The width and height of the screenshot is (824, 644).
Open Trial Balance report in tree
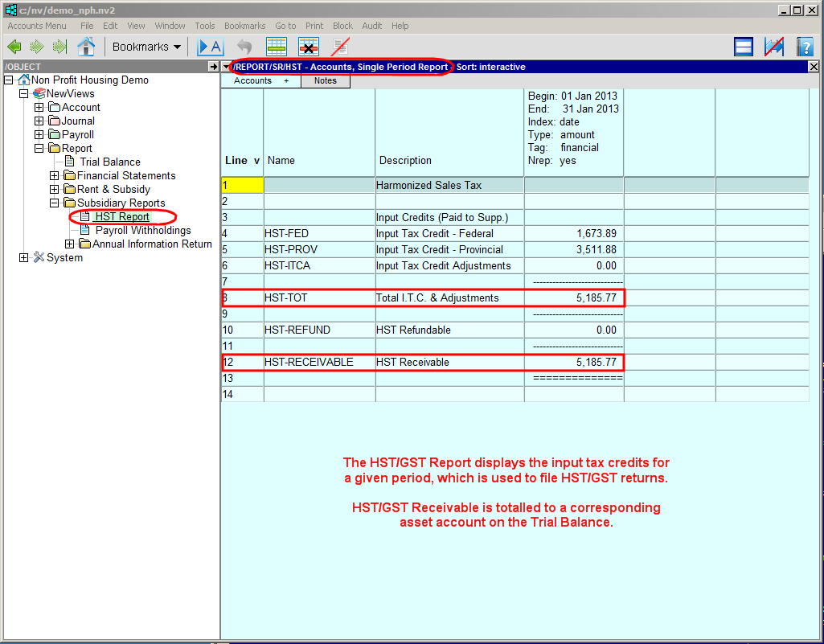point(110,162)
